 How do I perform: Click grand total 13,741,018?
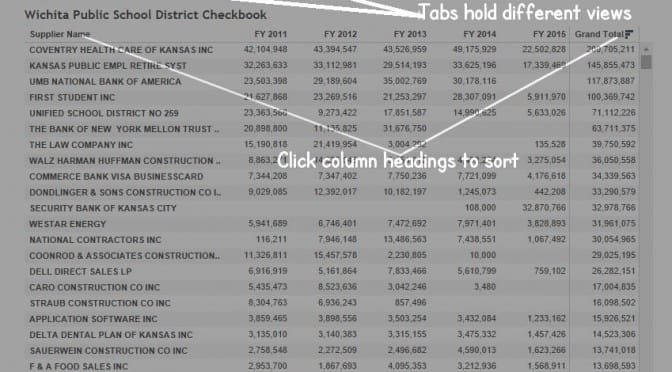(614, 351)
